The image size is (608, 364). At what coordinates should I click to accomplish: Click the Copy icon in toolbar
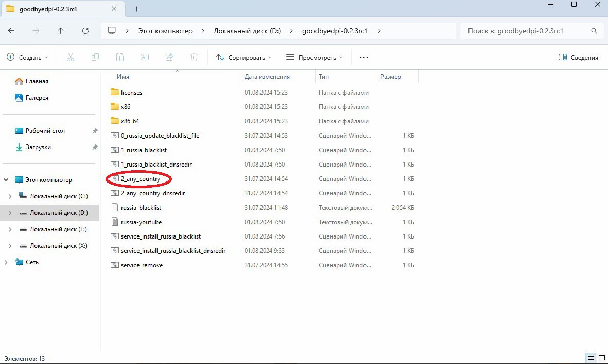click(x=95, y=57)
